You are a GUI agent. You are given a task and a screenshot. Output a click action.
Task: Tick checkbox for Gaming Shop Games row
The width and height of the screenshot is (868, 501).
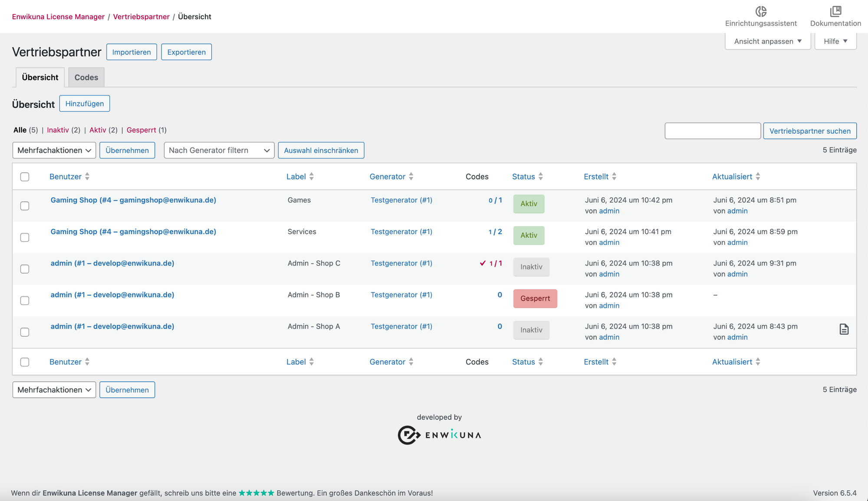25,206
